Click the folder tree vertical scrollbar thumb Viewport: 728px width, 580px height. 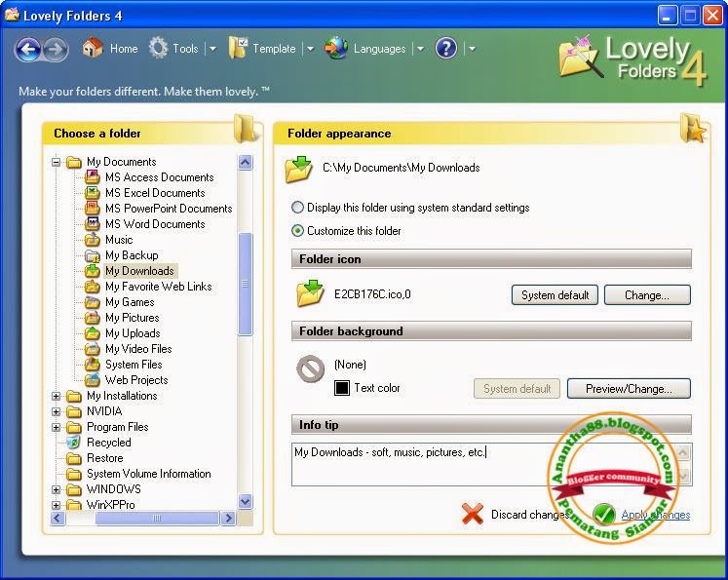(246, 284)
